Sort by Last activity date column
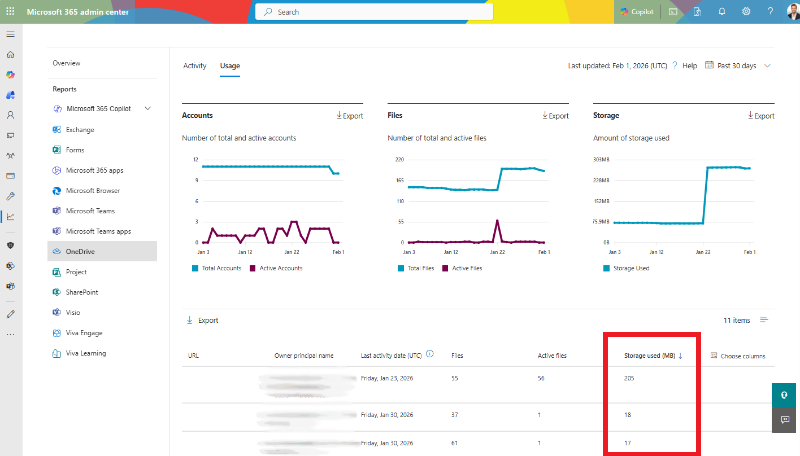800x456 pixels. (391, 356)
